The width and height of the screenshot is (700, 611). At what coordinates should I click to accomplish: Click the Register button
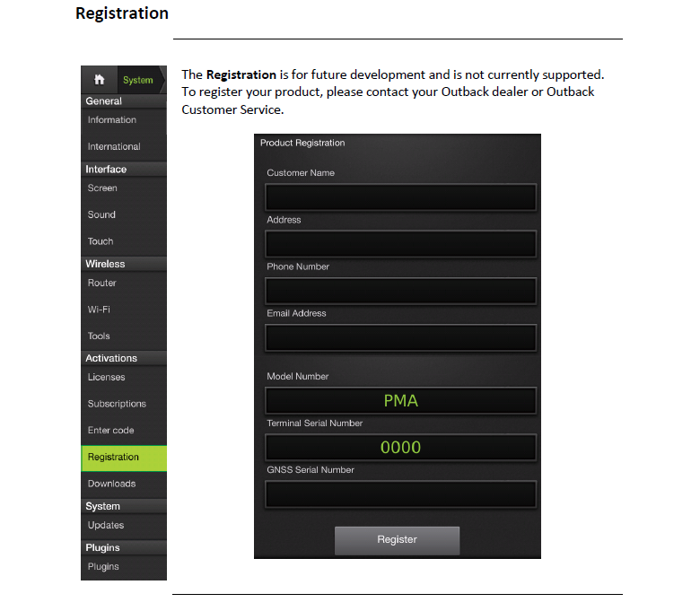pos(397,540)
